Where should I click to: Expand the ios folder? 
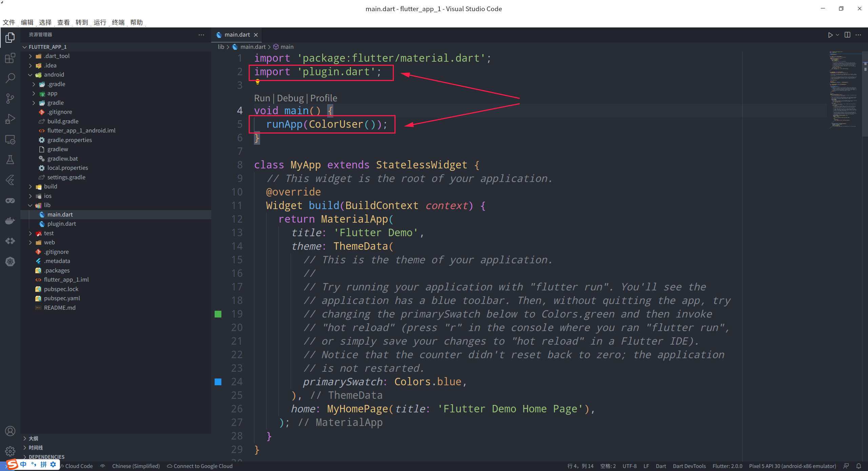pyautogui.click(x=31, y=196)
